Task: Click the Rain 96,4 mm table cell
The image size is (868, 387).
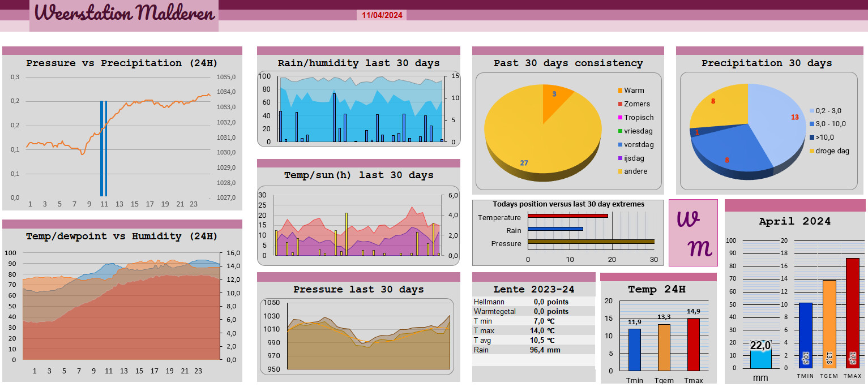Action: coord(546,350)
